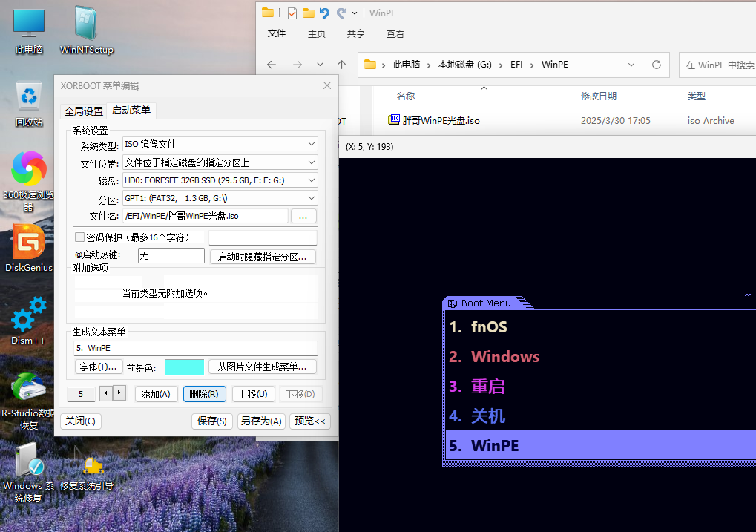This screenshot has height=532, width=756.
Task: Open the 文件位置 dropdown
Action: point(312,162)
